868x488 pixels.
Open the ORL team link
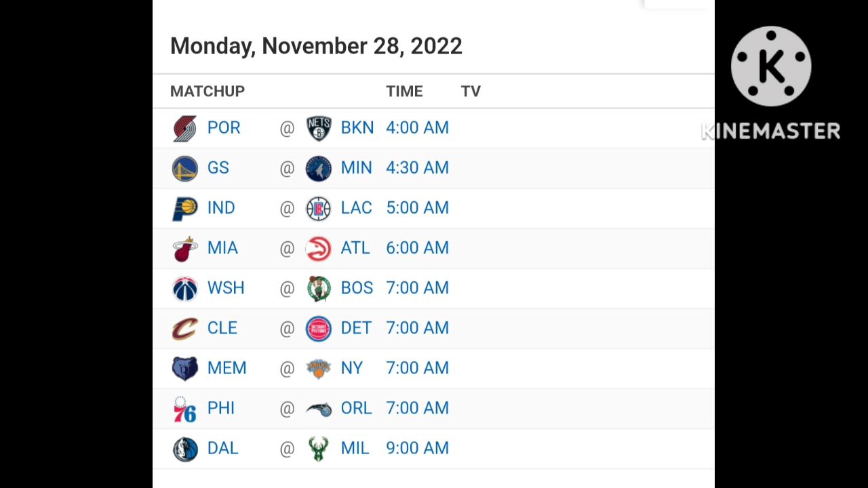coord(356,408)
